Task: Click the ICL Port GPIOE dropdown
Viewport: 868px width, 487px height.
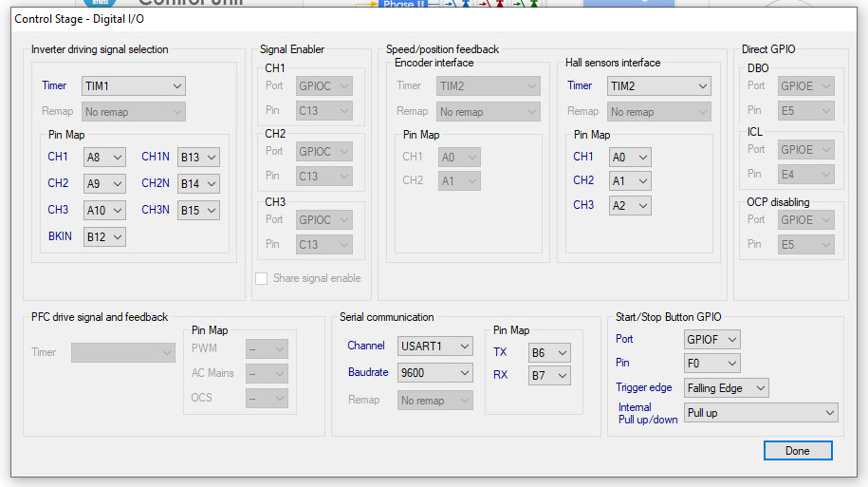Action: click(806, 150)
